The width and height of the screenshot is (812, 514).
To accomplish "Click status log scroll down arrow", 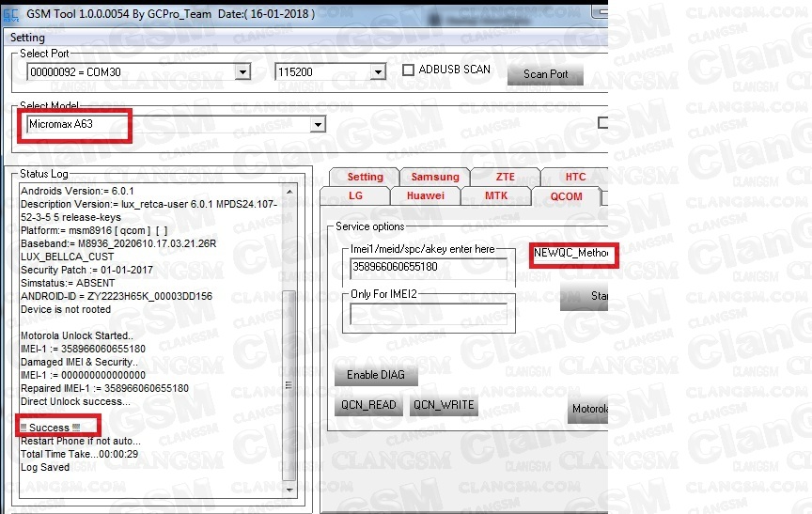I will pyautogui.click(x=289, y=490).
